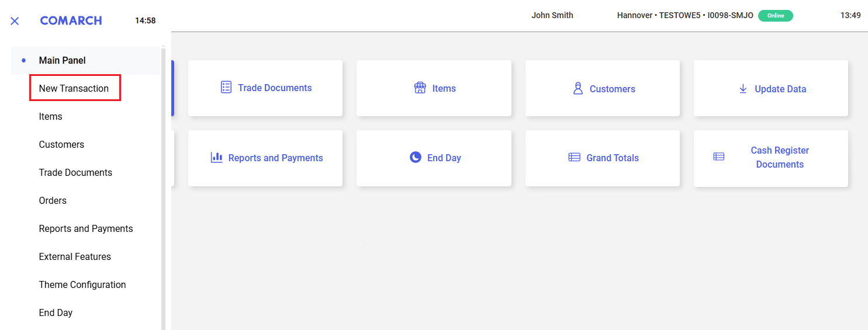
Task: Click the Cash Register Documents icon
Action: [719, 157]
